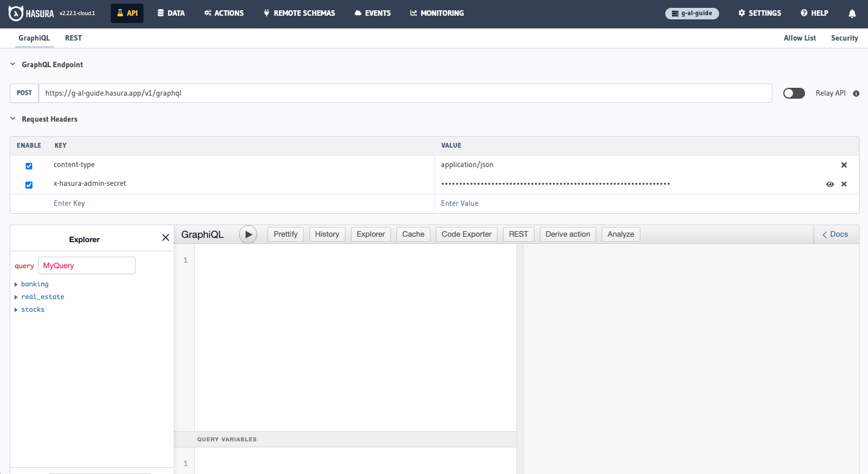The height and width of the screenshot is (474, 868).
Task: Prettify the current GraphQL query
Action: click(285, 234)
